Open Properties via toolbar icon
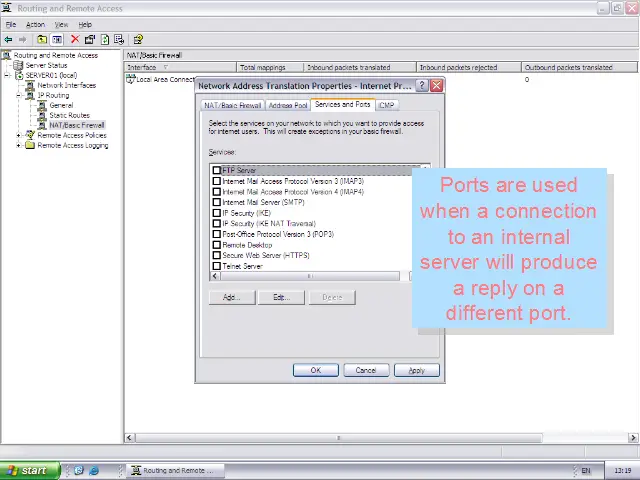 90,40
